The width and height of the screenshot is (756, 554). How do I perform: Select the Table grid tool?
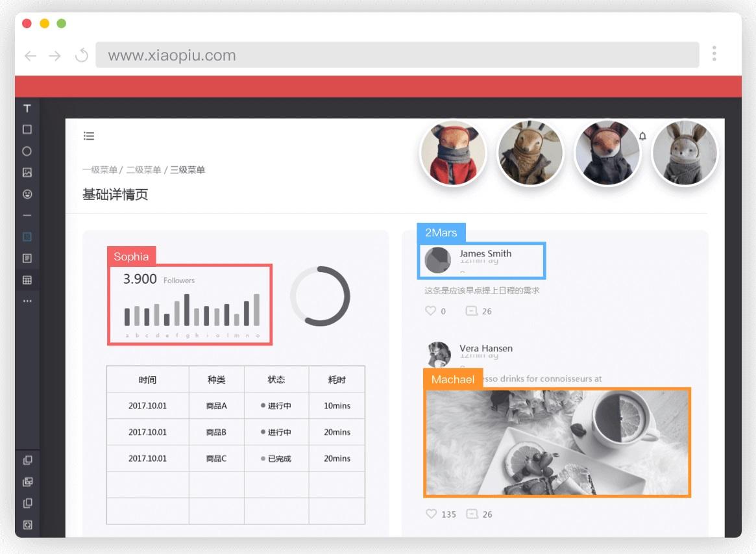click(27, 280)
